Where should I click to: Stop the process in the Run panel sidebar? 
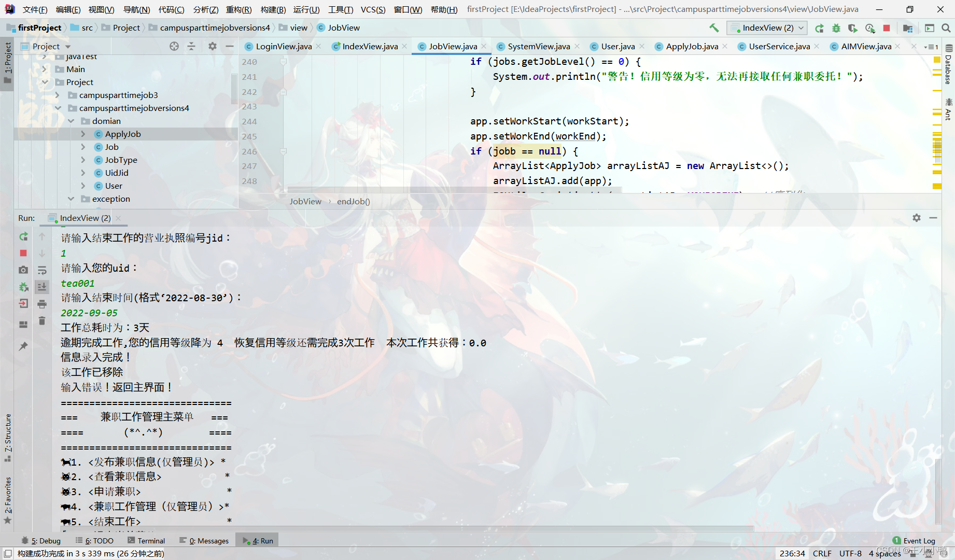pos(23,253)
